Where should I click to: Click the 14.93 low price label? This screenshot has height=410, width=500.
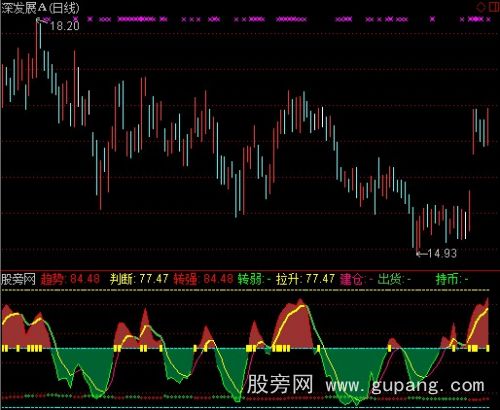pyautogui.click(x=442, y=254)
